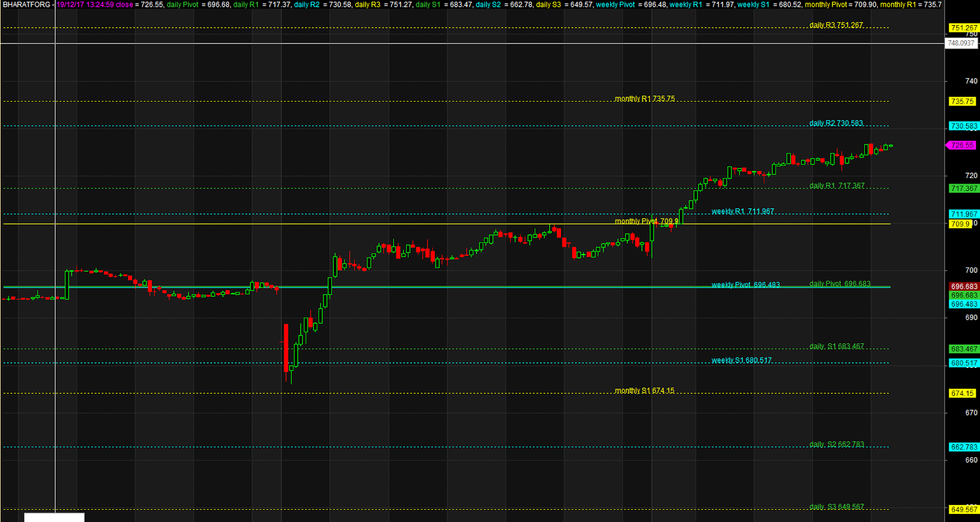Screen dimensions: 980x522
Task: Click the 'daily R3 751.267' chart label
Action: [x=836, y=25]
